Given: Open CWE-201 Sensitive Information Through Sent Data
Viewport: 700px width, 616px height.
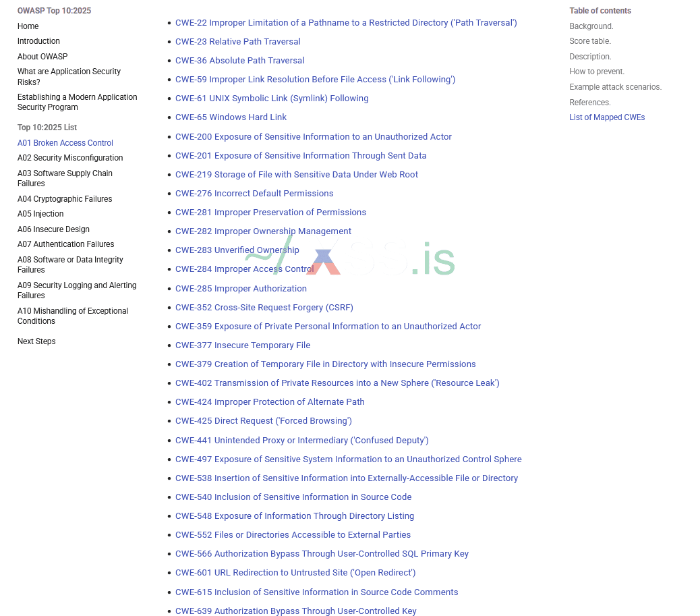Looking at the screenshot, I should point(301,155).
